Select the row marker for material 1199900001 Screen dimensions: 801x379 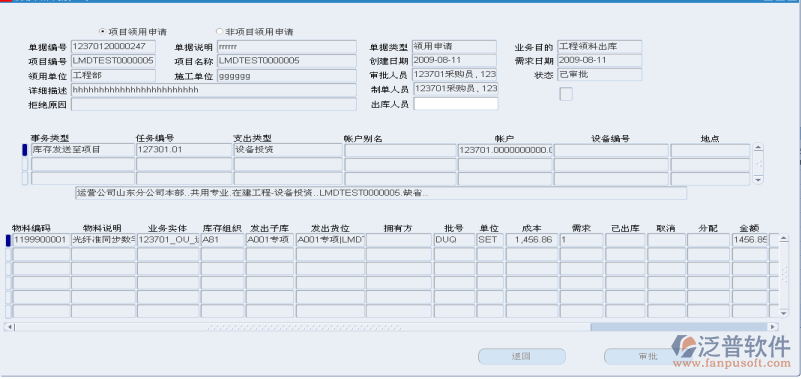8,240
